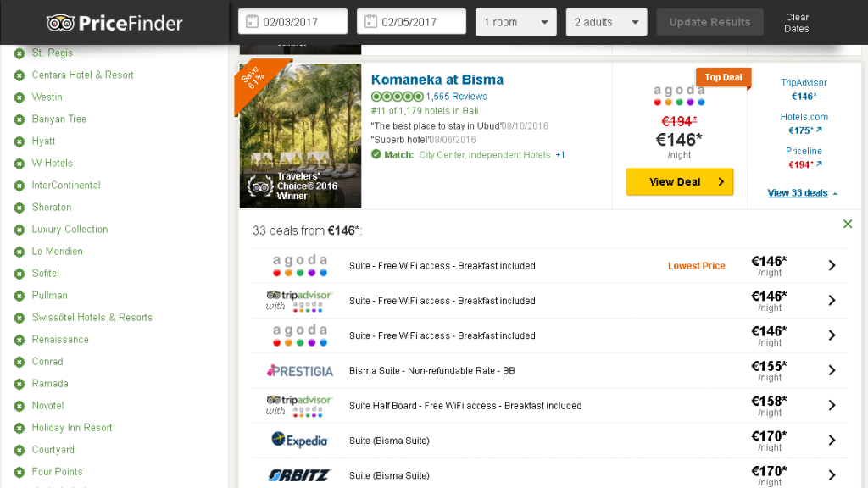Open the 2 adults dropdown

click(x=606, y=22)
